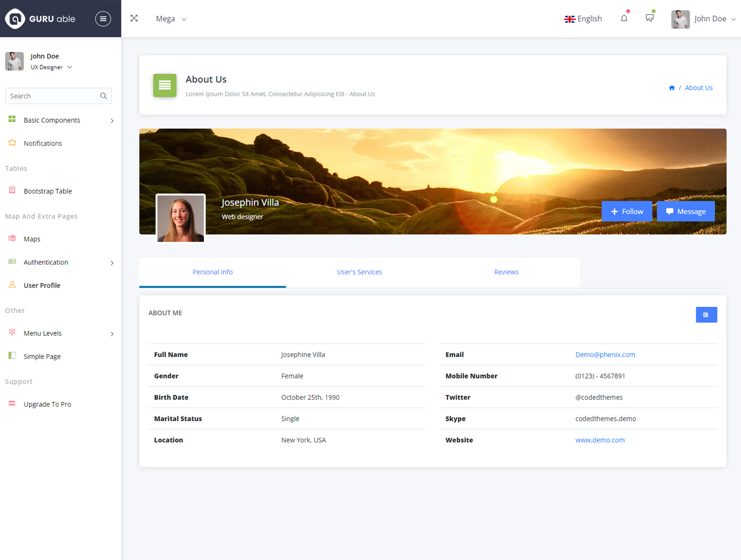Click the green About Us page icon
The width and height of the screenshot is (741, 560).
coord(165,85)
